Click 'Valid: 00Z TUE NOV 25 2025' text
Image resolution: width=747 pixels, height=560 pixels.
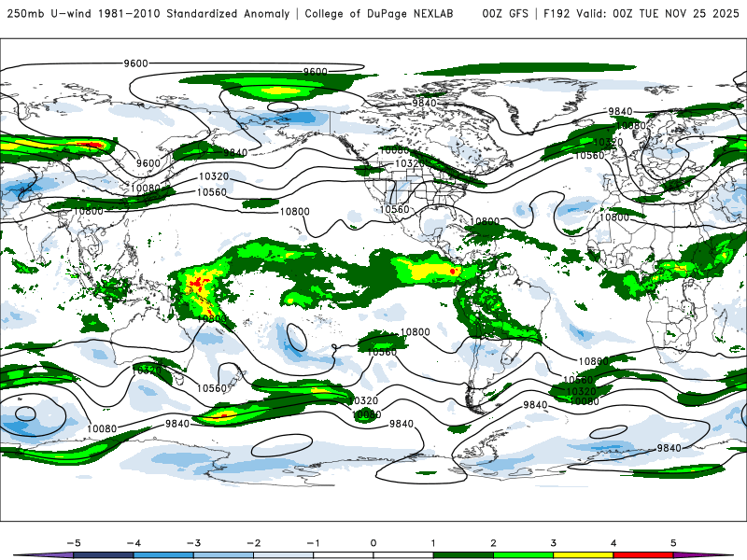[657, 13]
